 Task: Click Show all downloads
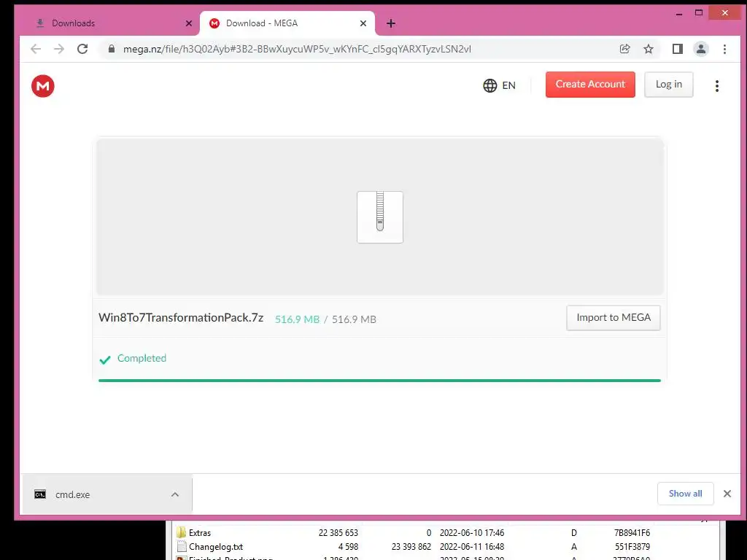tap(685, 494)
